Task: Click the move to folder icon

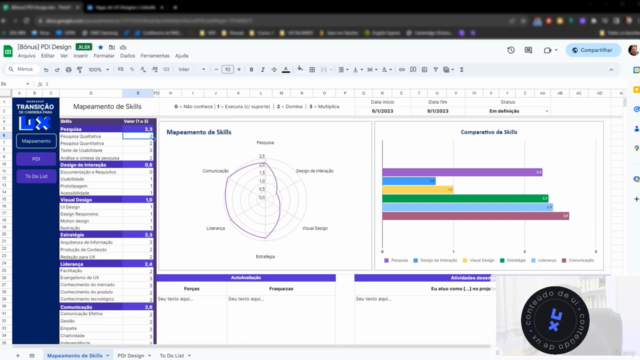Action: pyautogui.click(x=112, y=47)
